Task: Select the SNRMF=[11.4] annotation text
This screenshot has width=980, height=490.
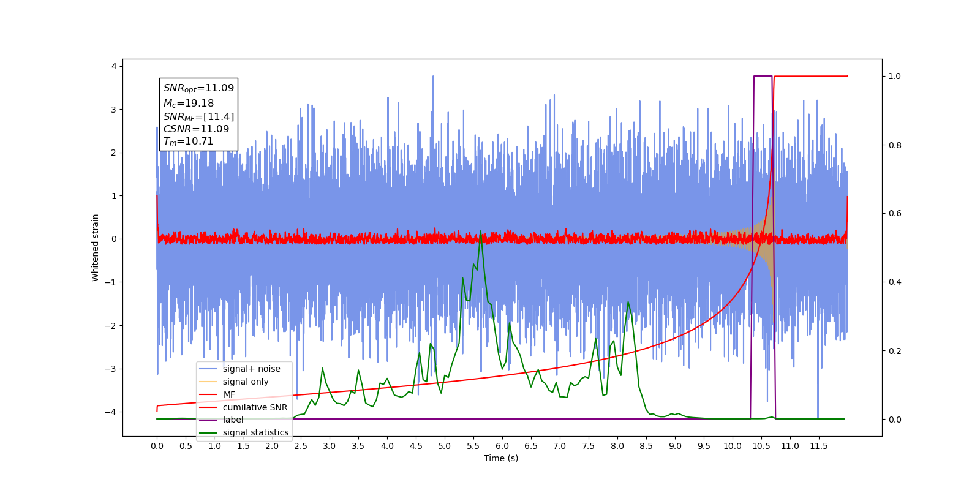Action: tap(198, 116)
